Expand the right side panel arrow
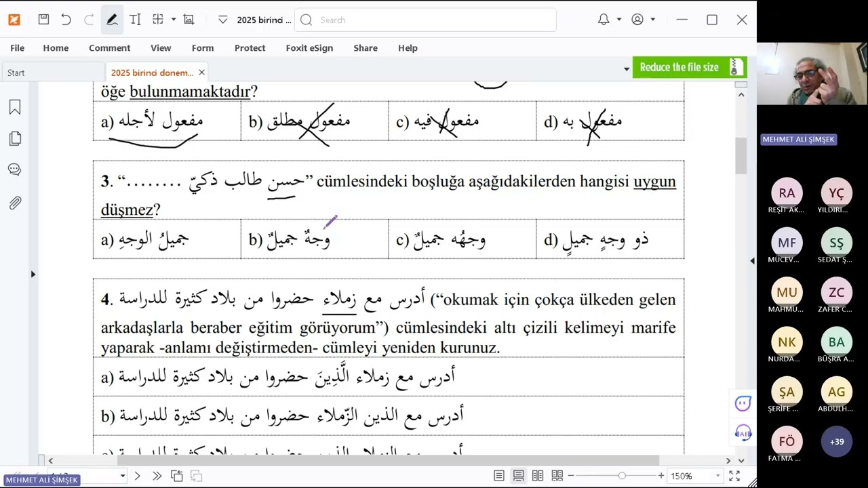This screenshot has width=868, height=488. pyautogui.click(x=751, y=260)
